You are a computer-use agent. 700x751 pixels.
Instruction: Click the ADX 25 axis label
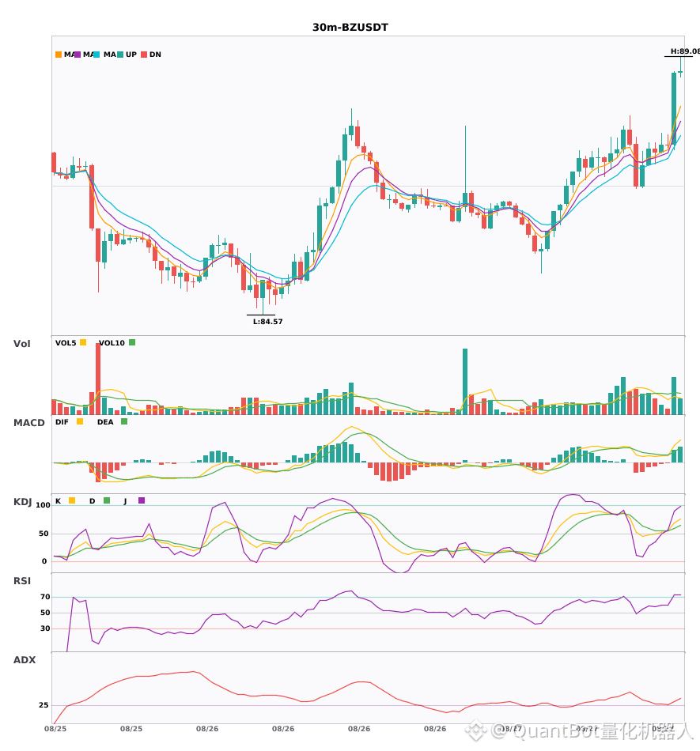pyautogui.click(x=44, y=705)
